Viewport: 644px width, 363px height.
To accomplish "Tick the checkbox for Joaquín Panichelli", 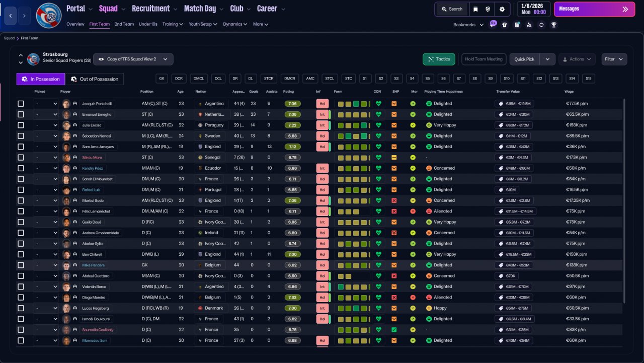I will click(21, 104).
